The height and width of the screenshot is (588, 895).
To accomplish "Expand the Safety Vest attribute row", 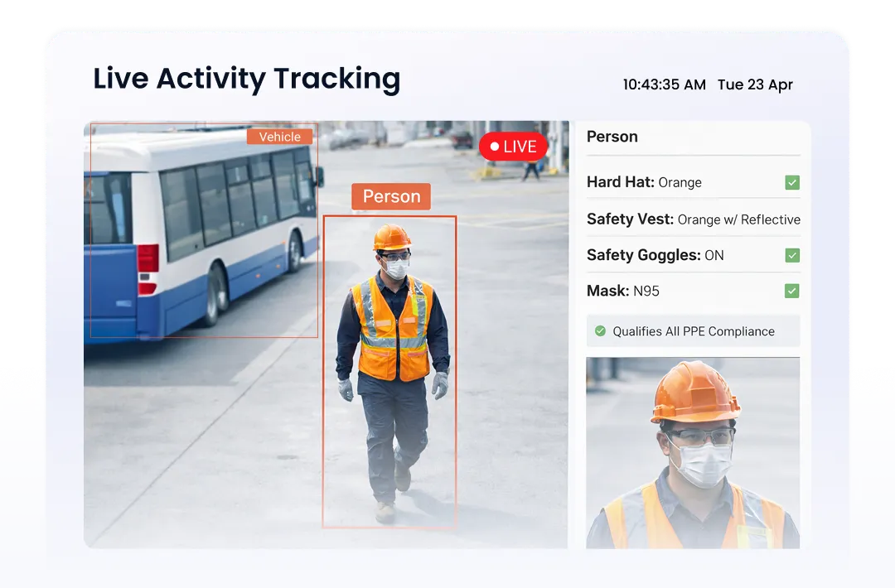I will point(693,219).
